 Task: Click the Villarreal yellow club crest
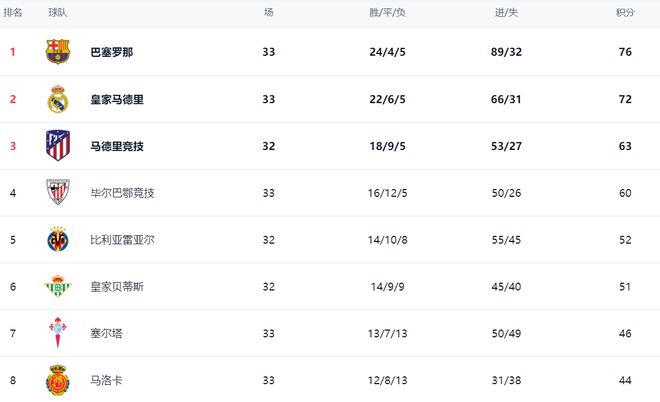[58, 240]
